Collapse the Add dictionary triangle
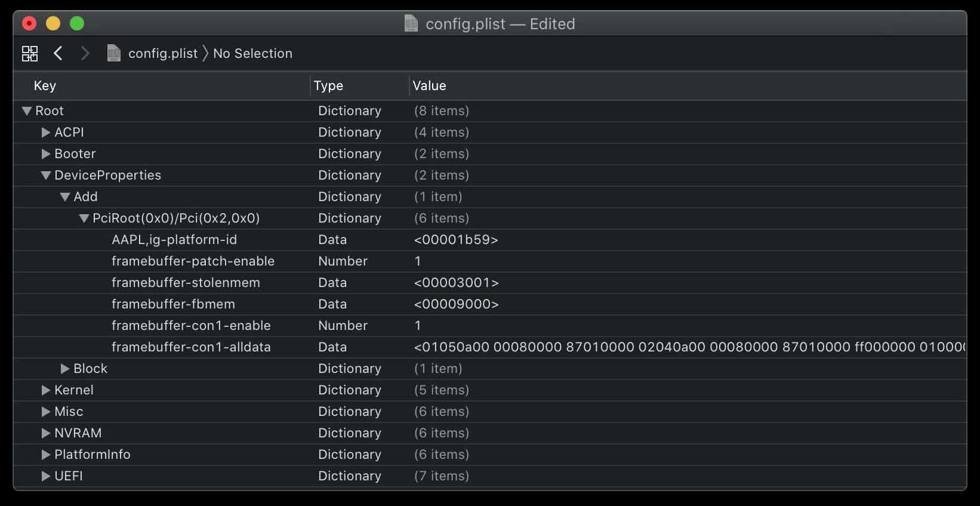The height and width of the screenshot is (506, 980). [65, 197]
